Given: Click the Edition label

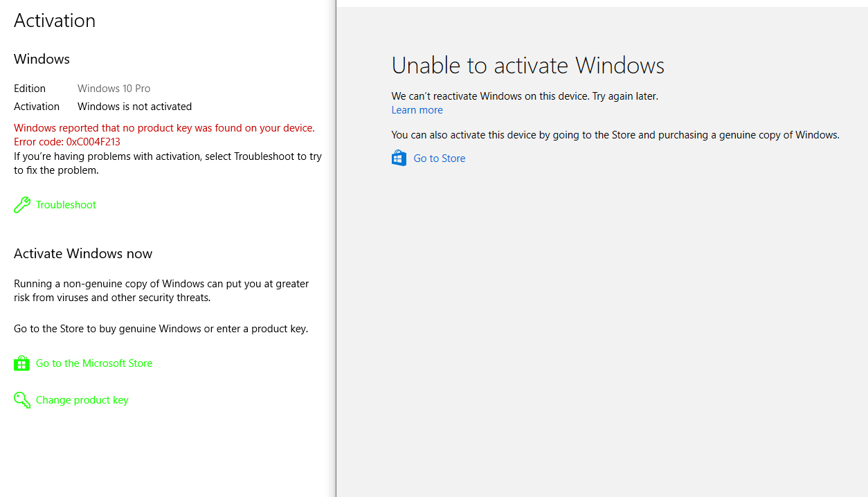Looking at the screenshot, I should coord(30,89).
